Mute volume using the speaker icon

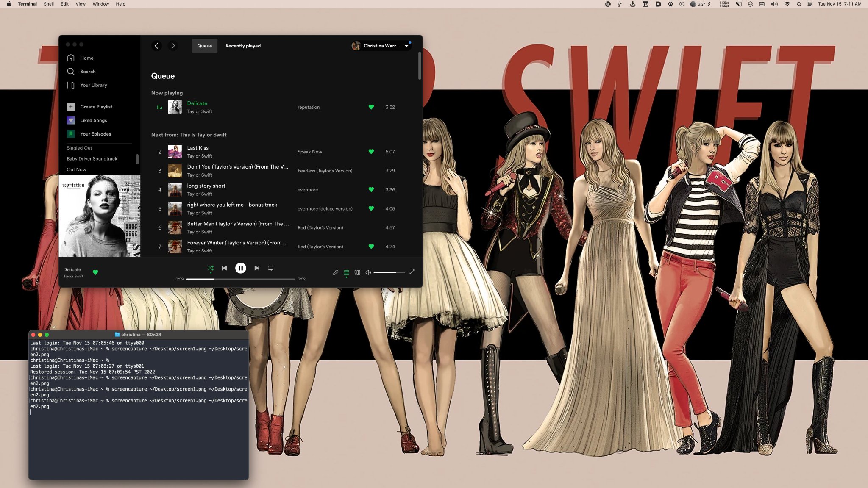(368, 272)
